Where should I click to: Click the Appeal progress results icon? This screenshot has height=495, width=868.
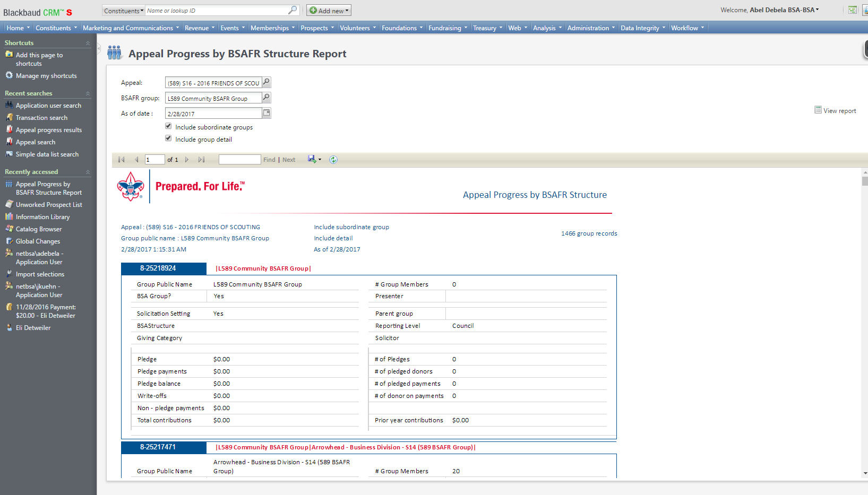coord(9,129)
